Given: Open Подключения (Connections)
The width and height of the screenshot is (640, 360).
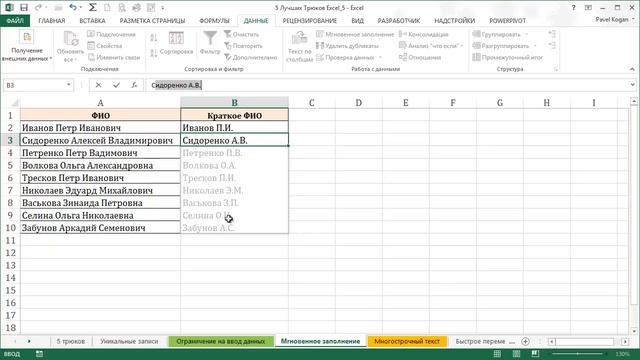Looking at the screenshot, I should [111, 34].
